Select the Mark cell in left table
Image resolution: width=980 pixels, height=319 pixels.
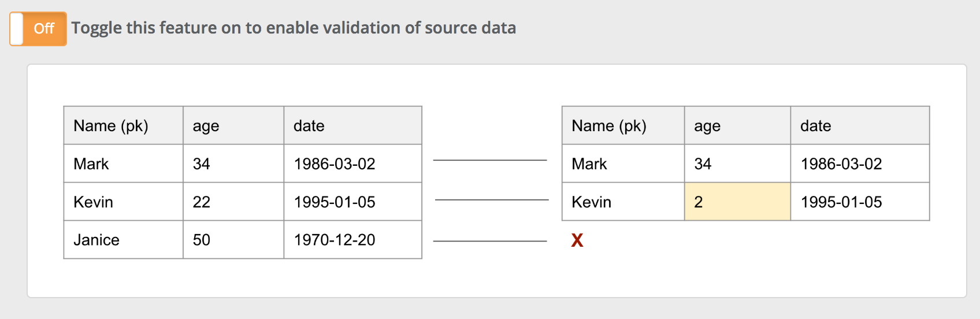click(123, 164)
